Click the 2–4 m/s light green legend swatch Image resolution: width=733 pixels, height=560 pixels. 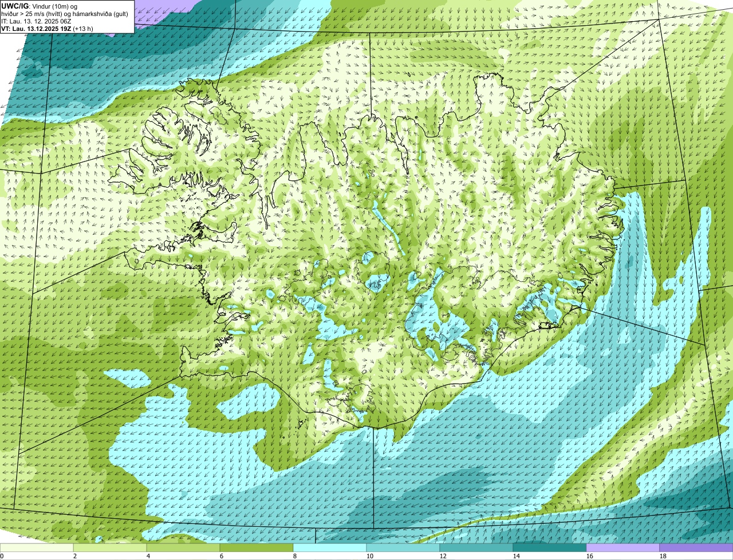110,547
